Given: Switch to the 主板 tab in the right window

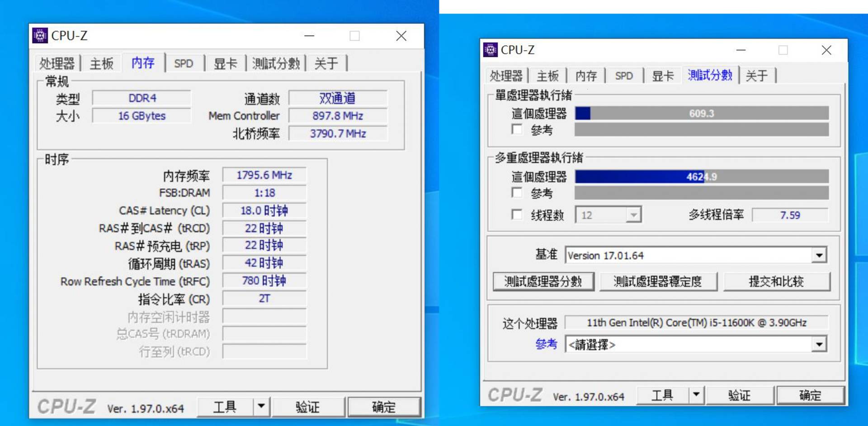Looking at the screenshot, I should (x=547, y=75).
